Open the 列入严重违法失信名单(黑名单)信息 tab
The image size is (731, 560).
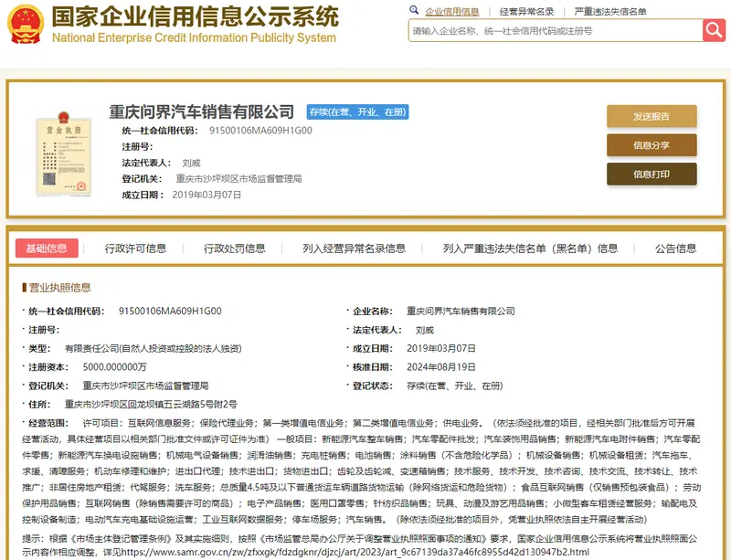click(x=531, y=248)
